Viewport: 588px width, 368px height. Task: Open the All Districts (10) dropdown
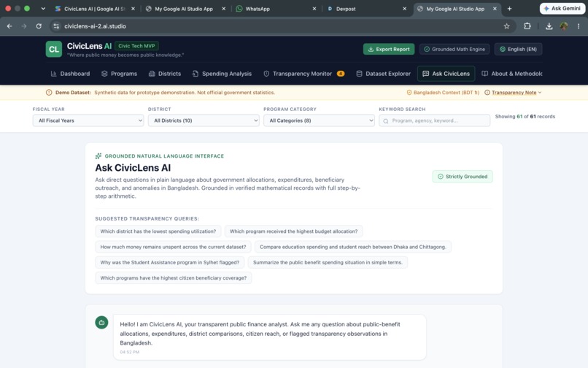pyautogui.click(x=204, y=120)
